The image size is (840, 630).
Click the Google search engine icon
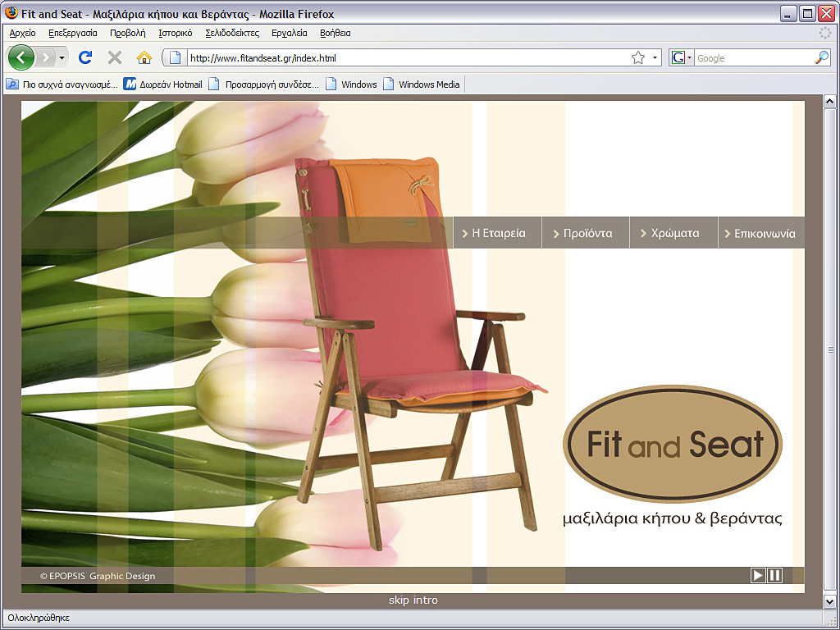click(678, 58)
